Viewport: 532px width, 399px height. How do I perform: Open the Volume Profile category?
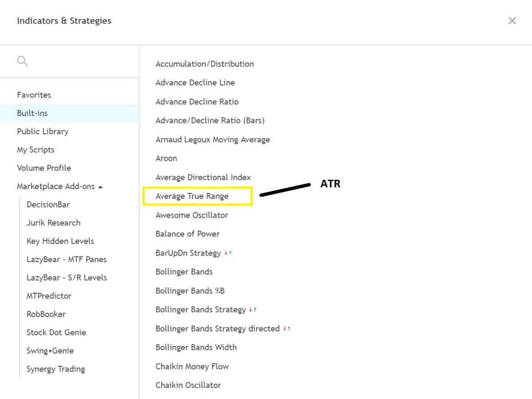tap(44, 168)
